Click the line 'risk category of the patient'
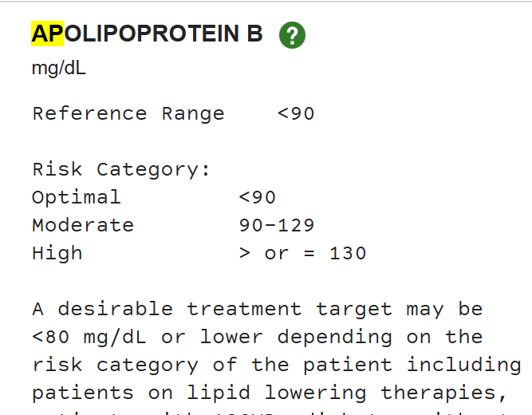 pyautogui.click(x=213, y=365)
